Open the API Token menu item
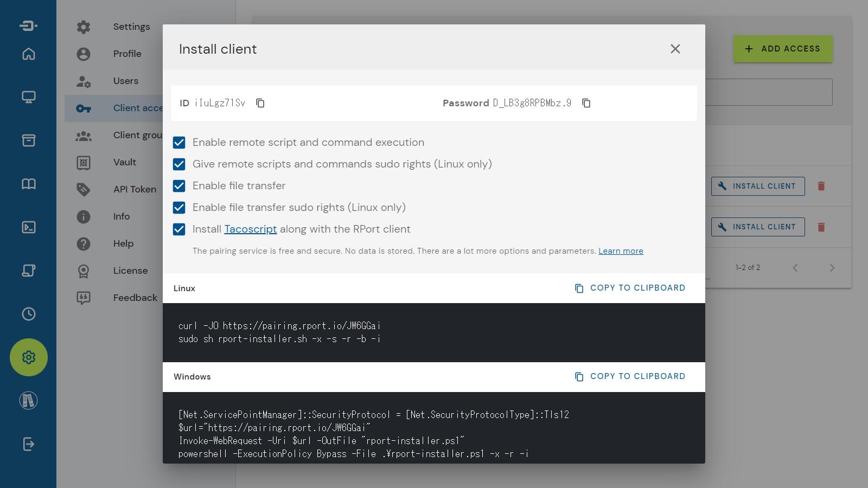 coord(135,189)
